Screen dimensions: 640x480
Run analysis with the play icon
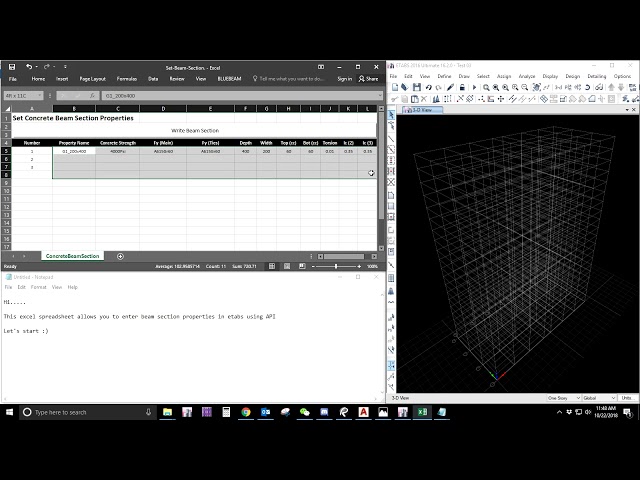pyautogui.click(x=474, y=87)
